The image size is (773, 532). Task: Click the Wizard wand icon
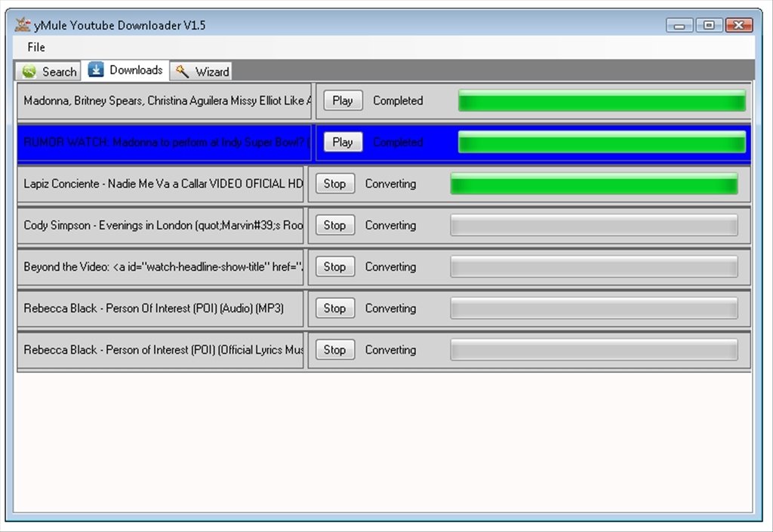coord(182,72)
